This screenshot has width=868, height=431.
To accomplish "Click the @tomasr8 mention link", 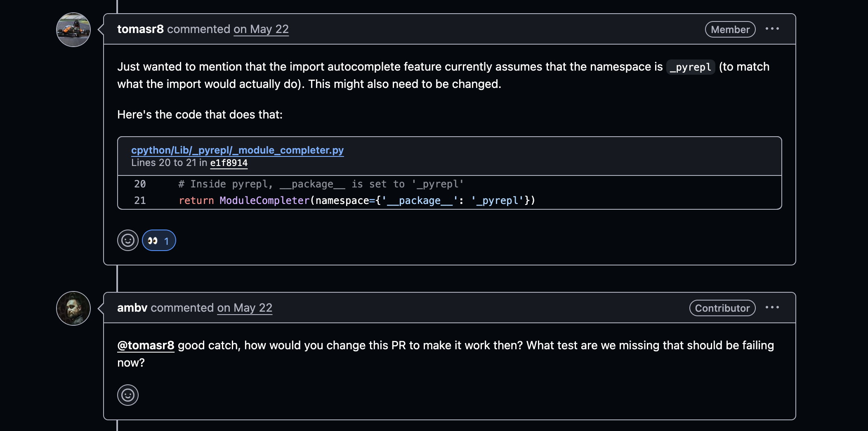I will click(x=146, y=345).
